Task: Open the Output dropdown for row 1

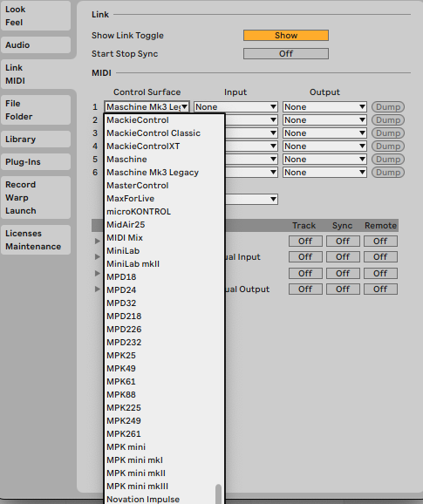Action: [324, 106]
